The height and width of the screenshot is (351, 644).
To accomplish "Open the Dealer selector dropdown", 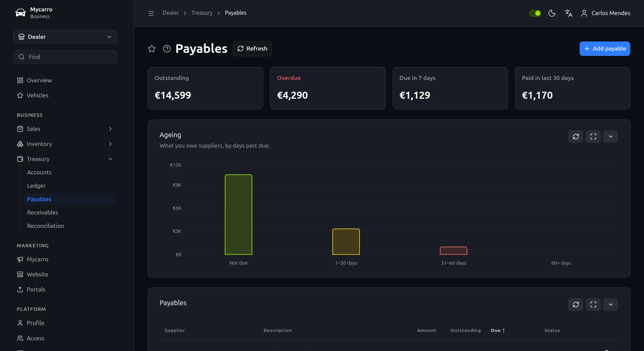I will pos(65,37).
